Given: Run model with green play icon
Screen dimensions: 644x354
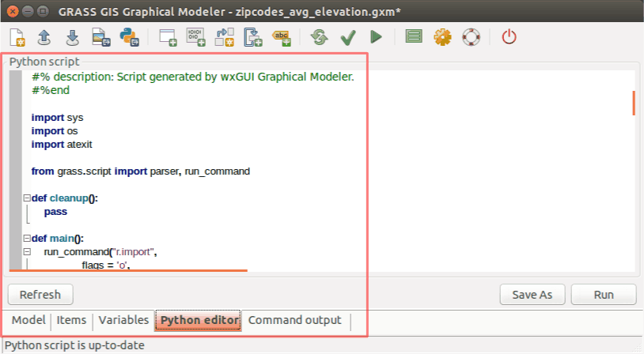Looking at the screenshot, I should [376, 36].
